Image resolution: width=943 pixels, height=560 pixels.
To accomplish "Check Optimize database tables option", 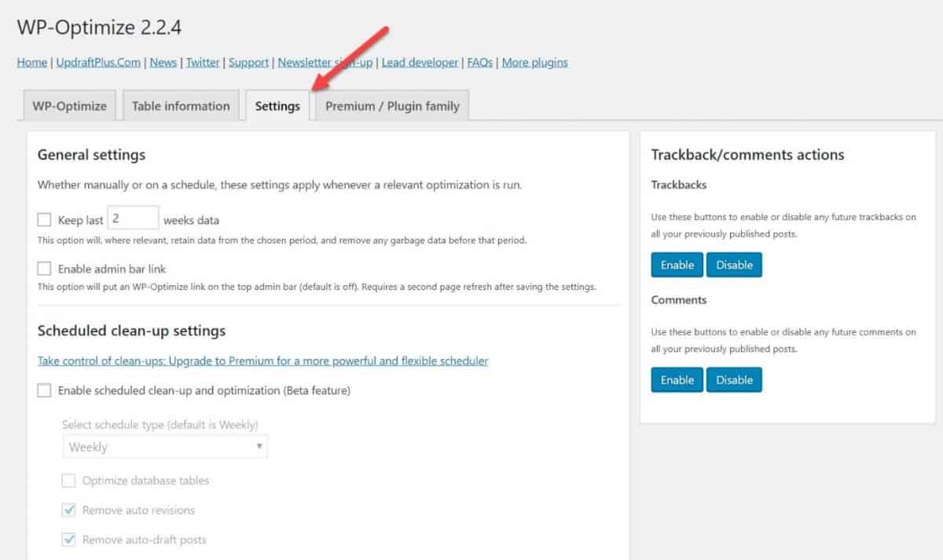I will [69, 480].
